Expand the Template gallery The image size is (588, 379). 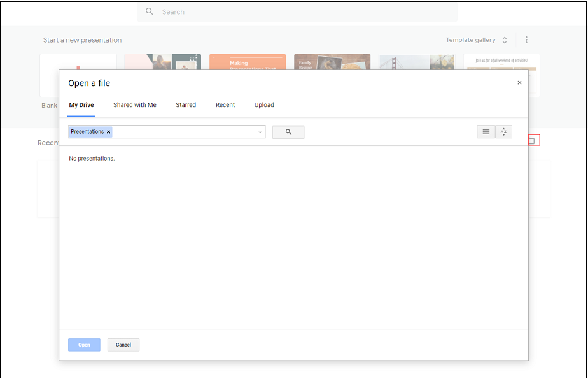(471, 39)
